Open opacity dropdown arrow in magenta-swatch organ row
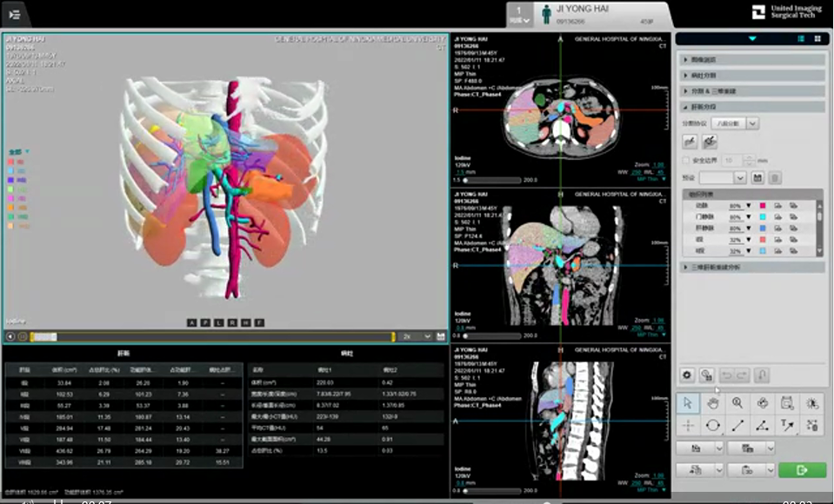Image resolution: width=834 pixels, height=504 pixels. (x=749, y=206)
